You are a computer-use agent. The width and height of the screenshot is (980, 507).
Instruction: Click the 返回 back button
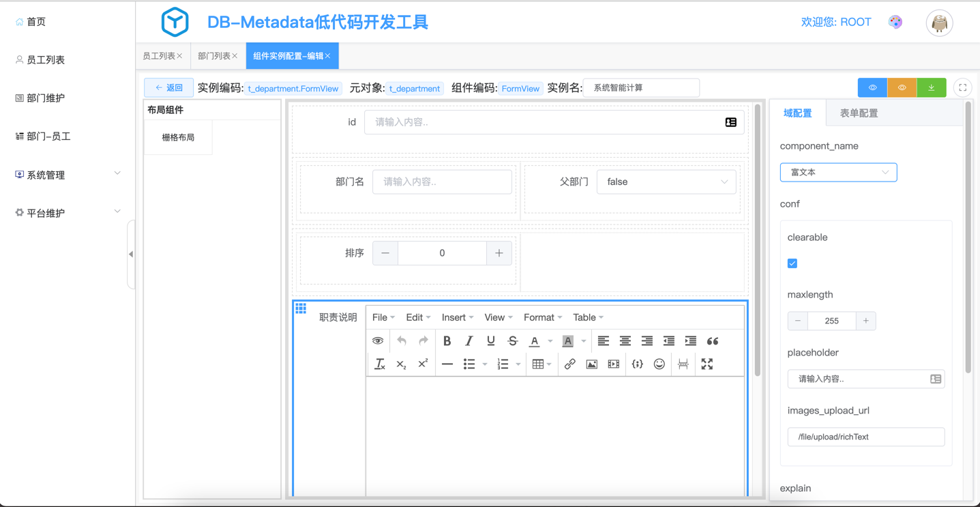pyautogui.click(x=168, y=88)
